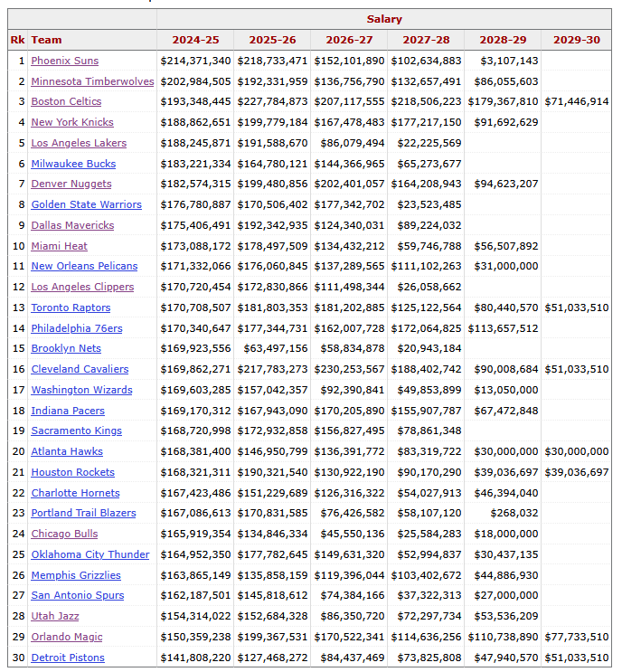Click the Orlando Magic link

coord(67,637)
